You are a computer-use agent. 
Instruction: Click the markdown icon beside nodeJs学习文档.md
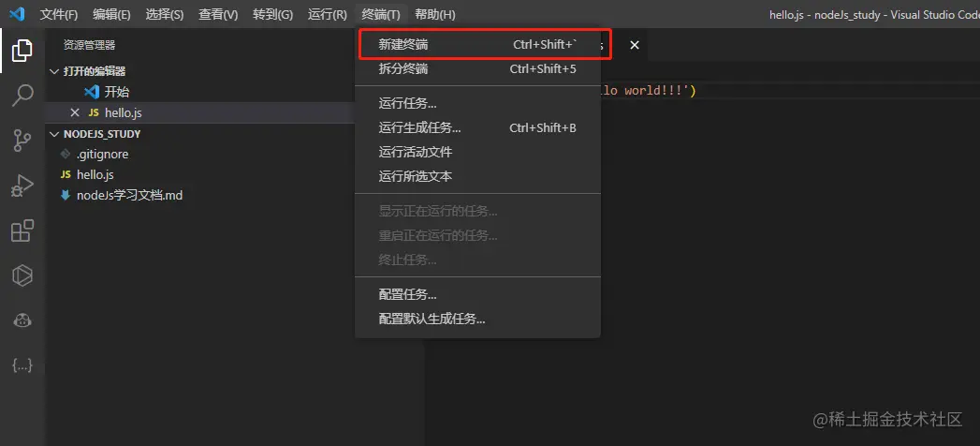pos(65,195)
